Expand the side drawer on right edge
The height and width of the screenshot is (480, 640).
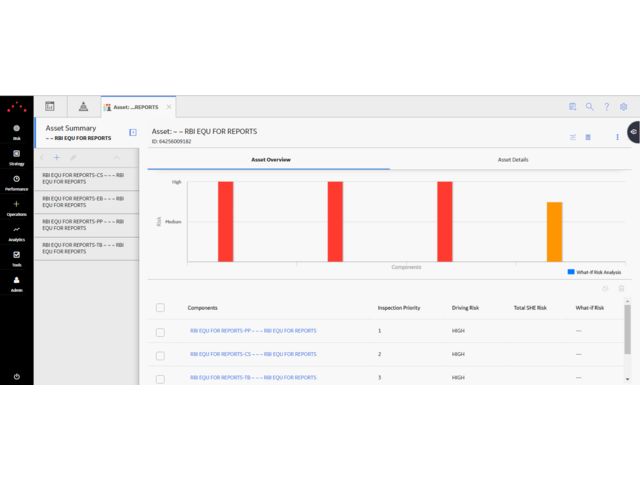click(634, 132)
